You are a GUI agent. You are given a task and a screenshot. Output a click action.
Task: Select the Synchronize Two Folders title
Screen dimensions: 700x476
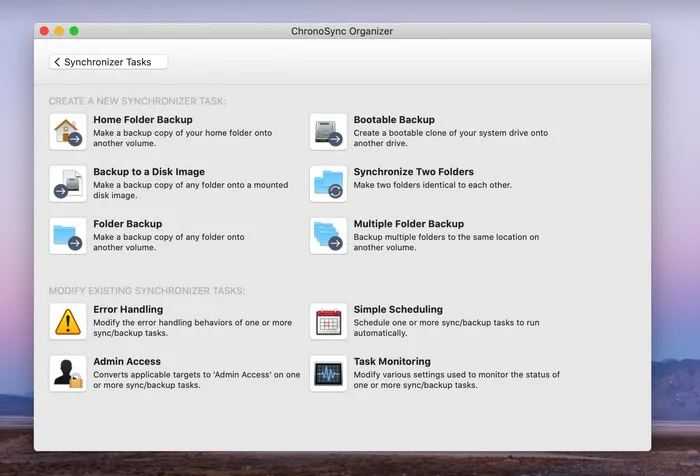point(414,172)
